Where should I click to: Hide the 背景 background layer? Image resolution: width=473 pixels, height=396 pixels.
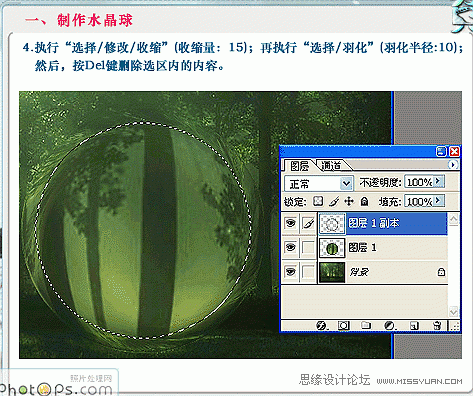pos(291,272)
